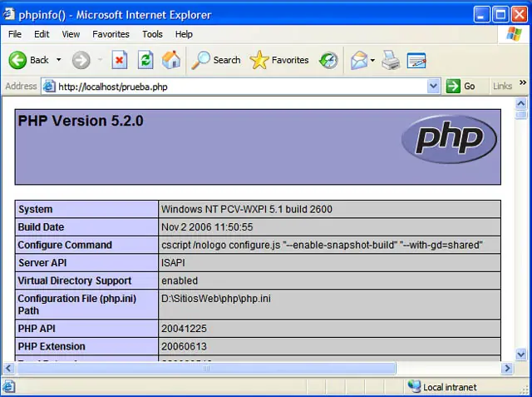Click the 'Local intranet' status text
This screenshot has height=397, width=532.
tap(450, 387)
